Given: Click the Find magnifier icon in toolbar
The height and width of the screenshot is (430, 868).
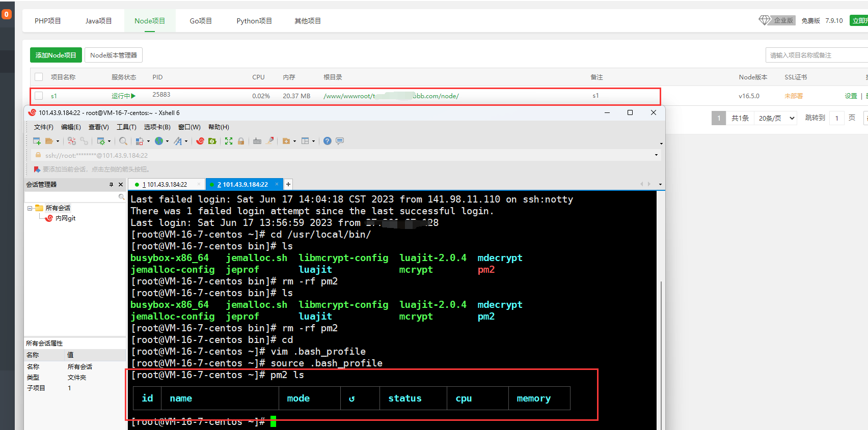Looking at the screenshot, I should [123, 141].
